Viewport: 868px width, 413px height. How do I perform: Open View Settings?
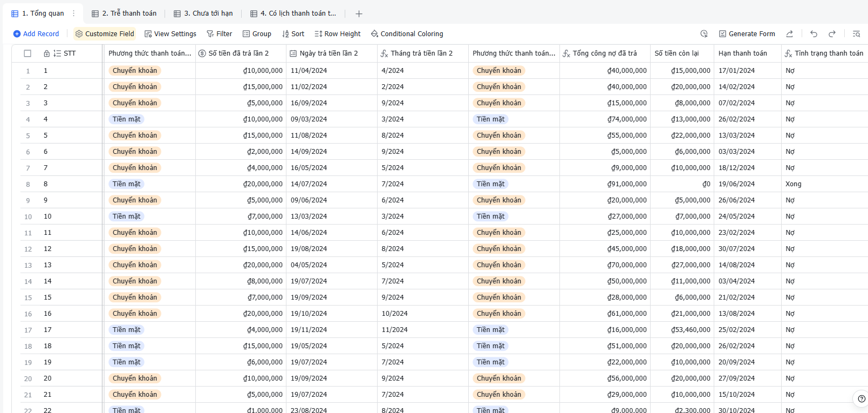pyautogui.click(x=170, y=33)
